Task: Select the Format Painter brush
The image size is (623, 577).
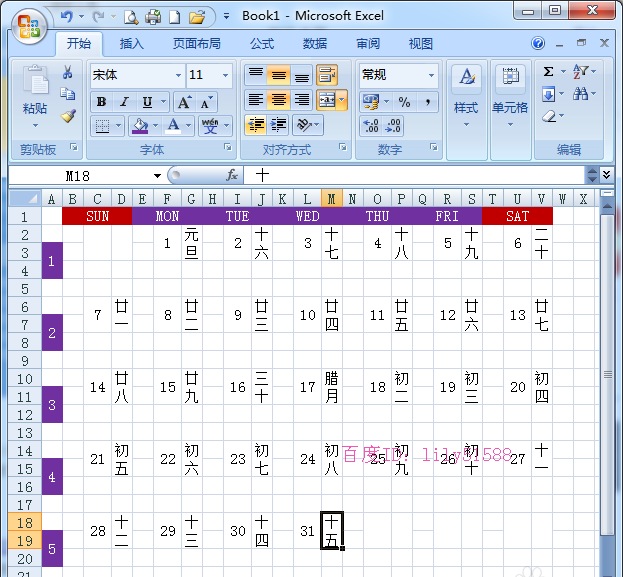Action: click(68, 116)
